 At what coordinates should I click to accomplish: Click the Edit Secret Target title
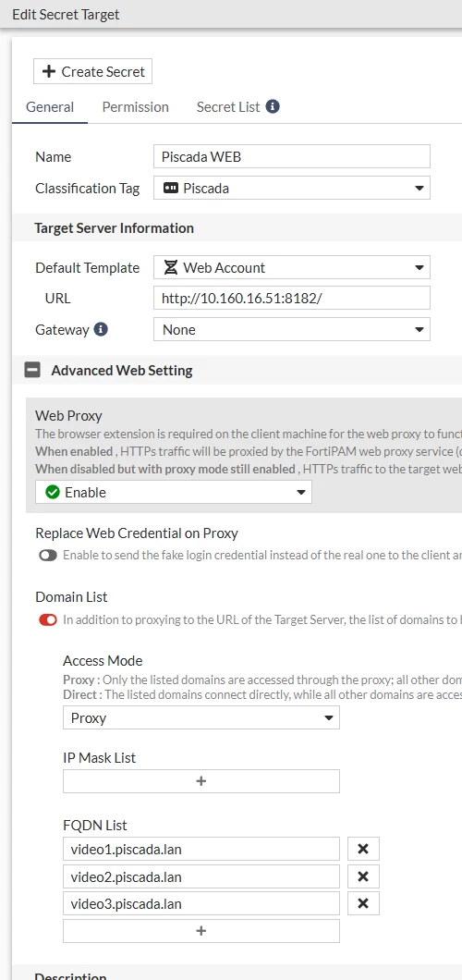tap(66, 15)
